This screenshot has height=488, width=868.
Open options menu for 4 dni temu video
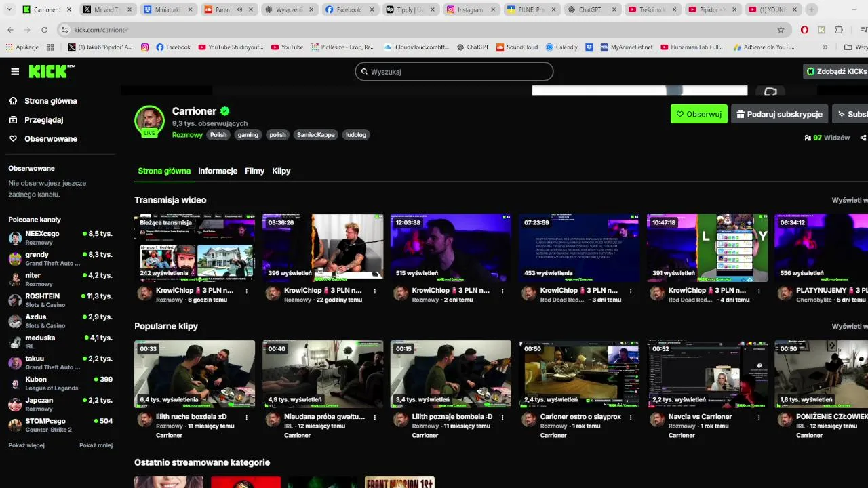[x=759, y=291]
